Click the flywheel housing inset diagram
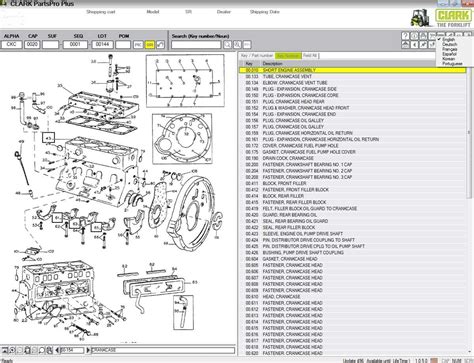This screenshot has width=474, height=363. (x=182, y=139)
